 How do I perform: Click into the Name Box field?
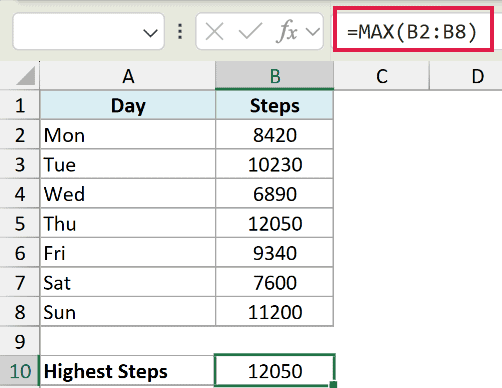pyautogui.click(x=88, y=32)
